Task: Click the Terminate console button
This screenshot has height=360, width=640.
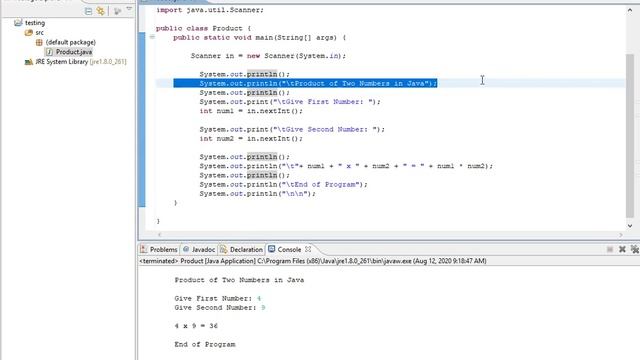Action: click(609, 249)
